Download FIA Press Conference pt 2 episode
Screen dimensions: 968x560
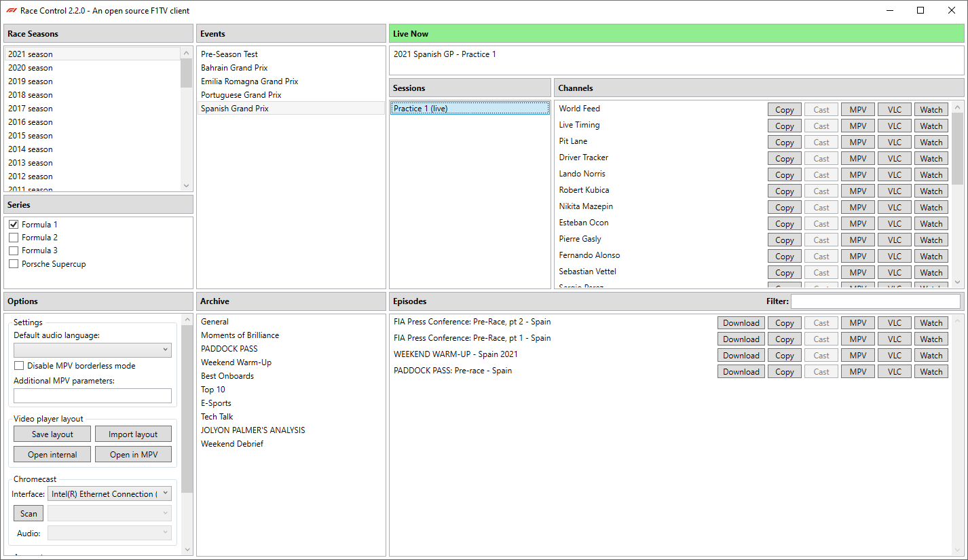click(741, 323)
